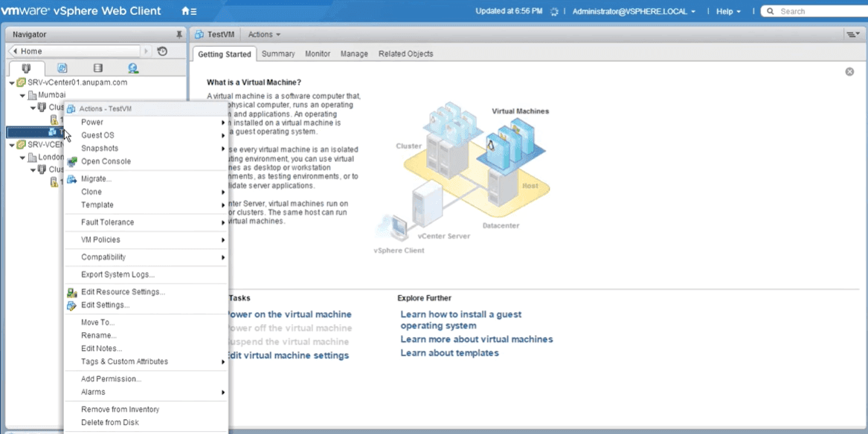Viewport: 868px width, 434px height.
Task: Collapse the cluster arrow under London
Action: pos(33,170)
